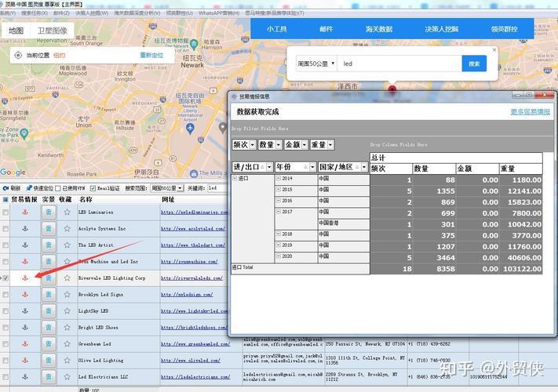The height and width of the screenshot is (392, 558).
Task: Toggle the Email验证 checkbox
Action: point(93,188)
